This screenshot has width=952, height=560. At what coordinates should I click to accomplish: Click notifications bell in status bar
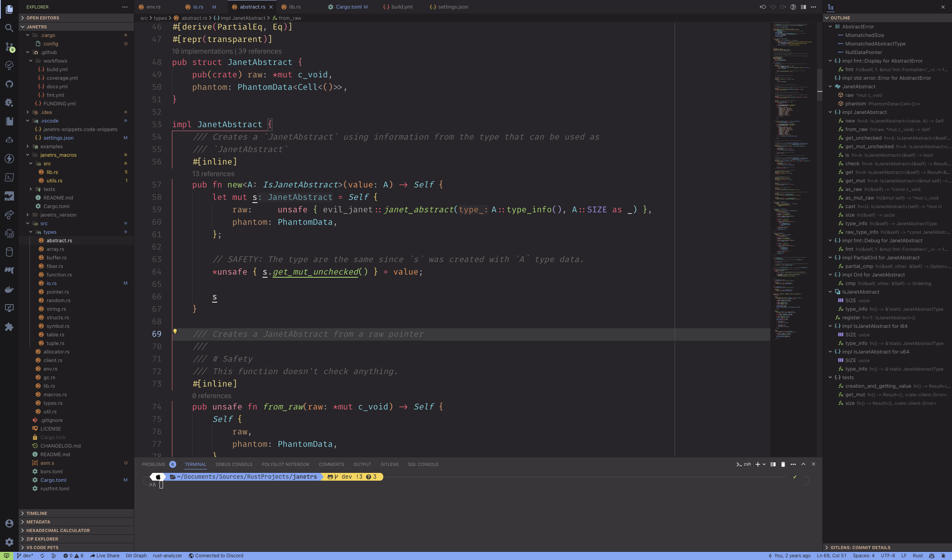943,556
